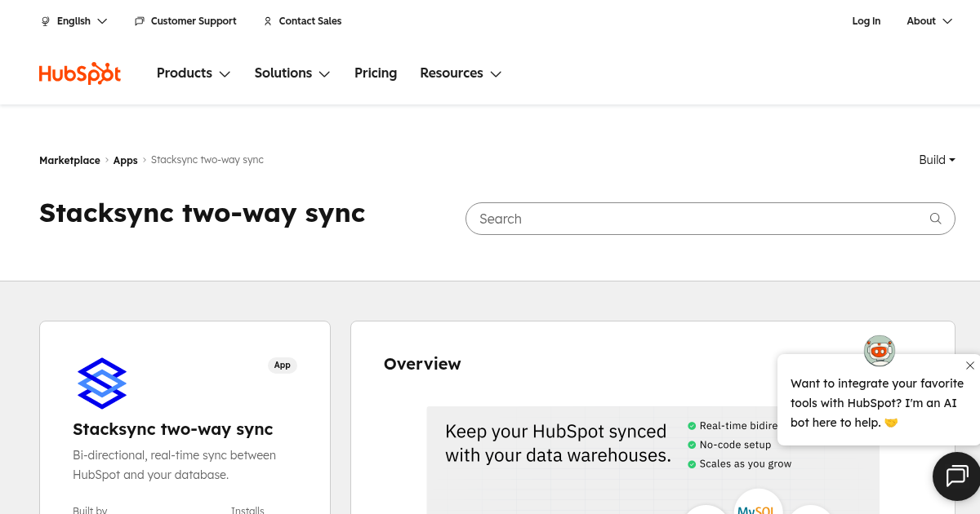Go to Apps breadcrumb

tap(126, 161)
